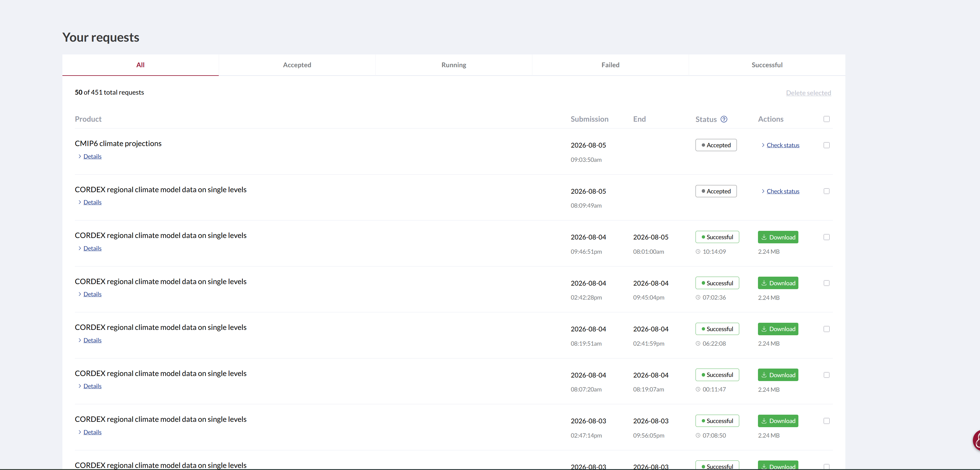
Task: Click download icon in 09:46:51pm row's Download button
Action: 764,237
